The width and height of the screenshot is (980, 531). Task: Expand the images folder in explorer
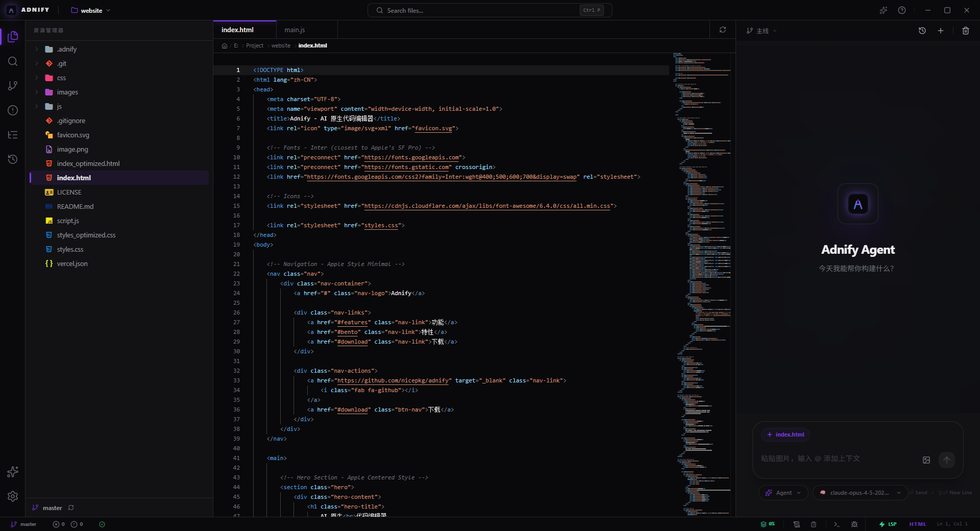[x=67, y=92]
